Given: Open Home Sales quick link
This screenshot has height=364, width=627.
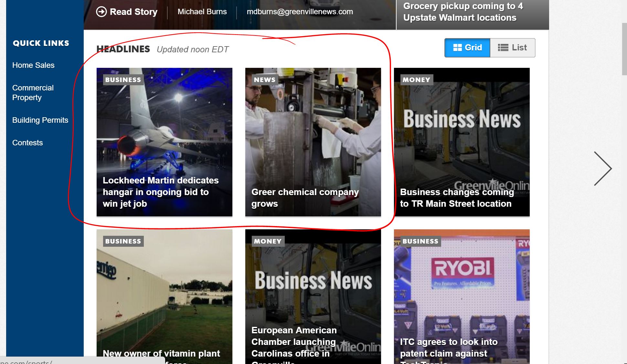Looking at the screenshot, I should point(33,65).
